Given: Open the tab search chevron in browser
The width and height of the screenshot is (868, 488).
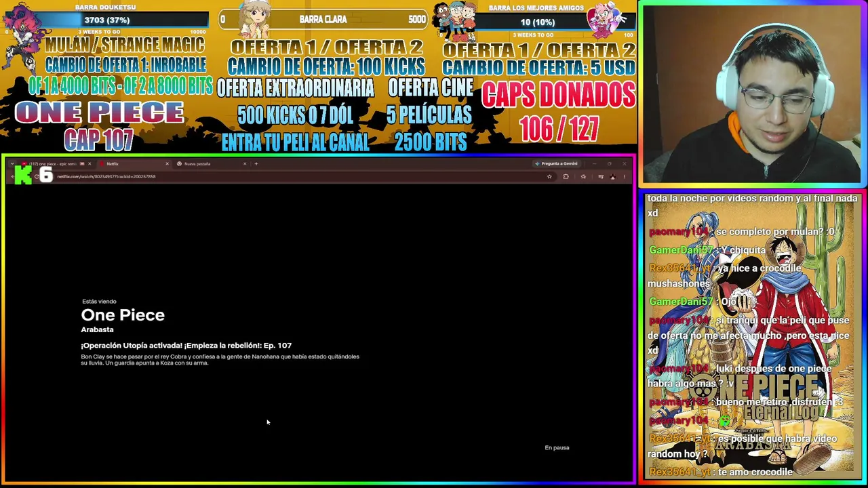Looking at the screenshot, I should point(12,164).
